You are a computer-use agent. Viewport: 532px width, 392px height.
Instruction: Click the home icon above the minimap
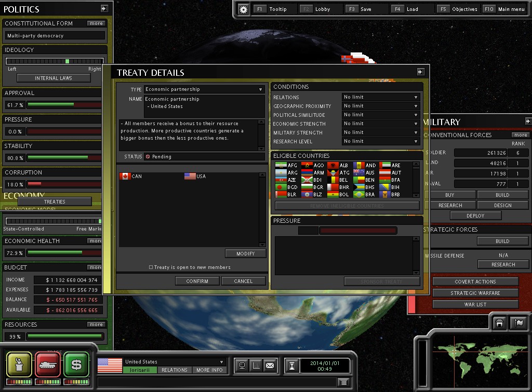tap(499, 323)
